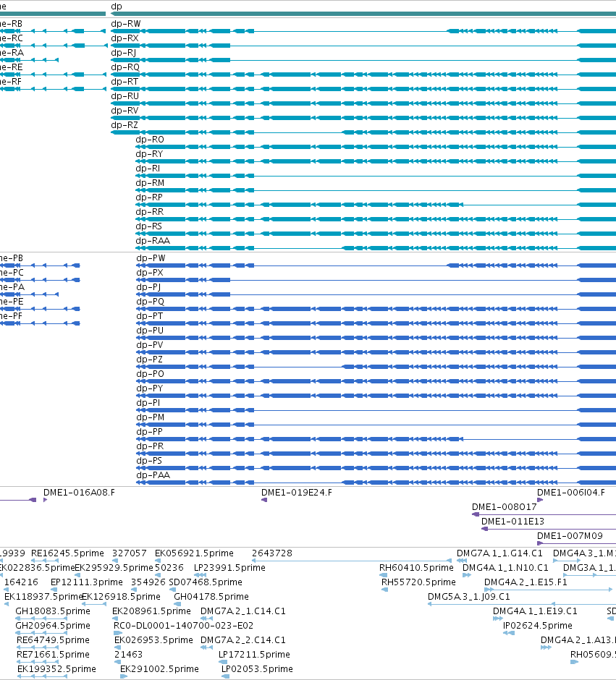Viewport: 616px width, 680px height.
Task: Select the dp-RX transcript label
Action: click(125, 38)
